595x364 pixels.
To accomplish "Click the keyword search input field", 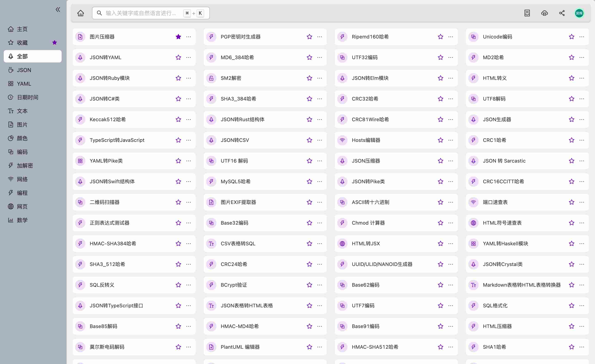I will (141, 13).
